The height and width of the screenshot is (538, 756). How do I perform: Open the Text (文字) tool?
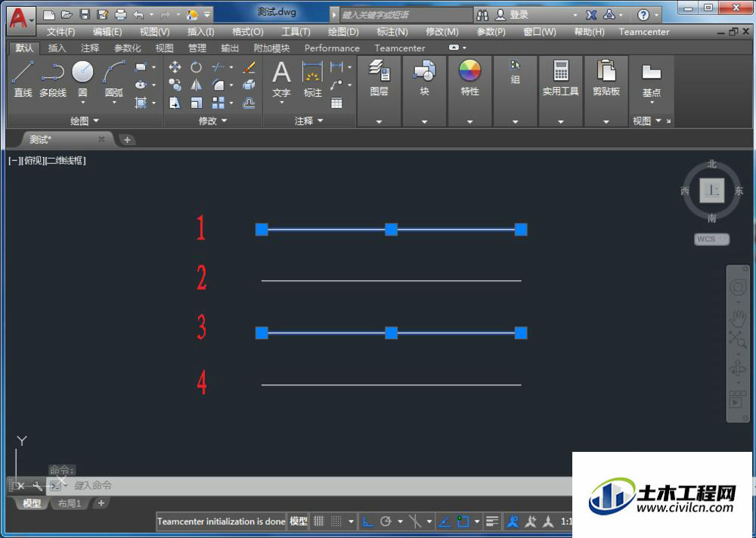click(281, 79)
